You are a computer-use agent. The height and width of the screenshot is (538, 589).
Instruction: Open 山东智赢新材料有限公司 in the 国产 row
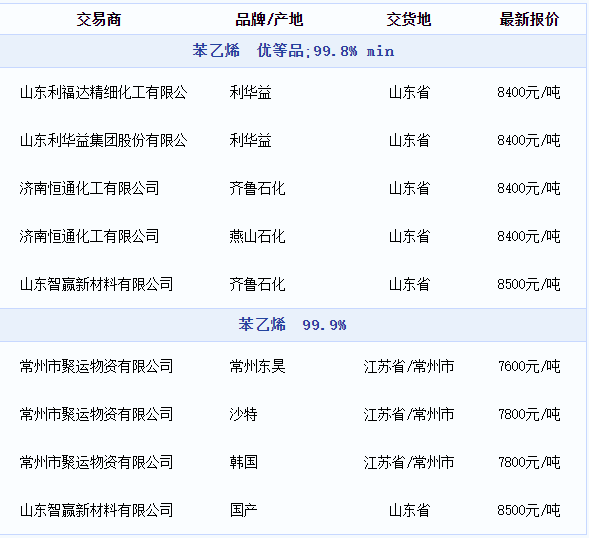(97, 511)
